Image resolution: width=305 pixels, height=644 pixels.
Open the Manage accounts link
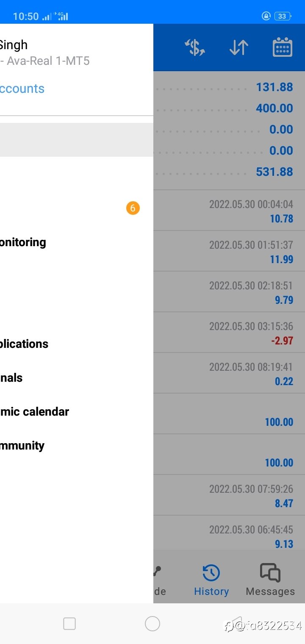coord(22,89)
